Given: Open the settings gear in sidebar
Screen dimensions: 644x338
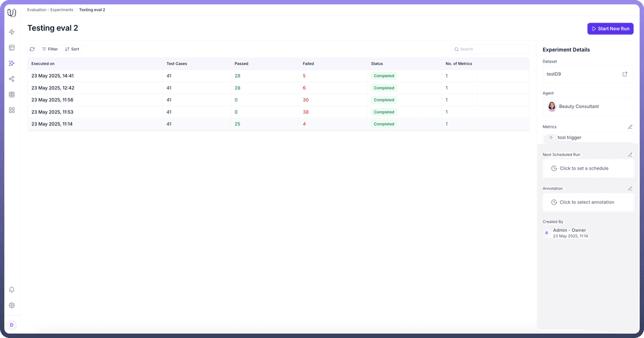Looking at the screenshot, I should 12,305.
